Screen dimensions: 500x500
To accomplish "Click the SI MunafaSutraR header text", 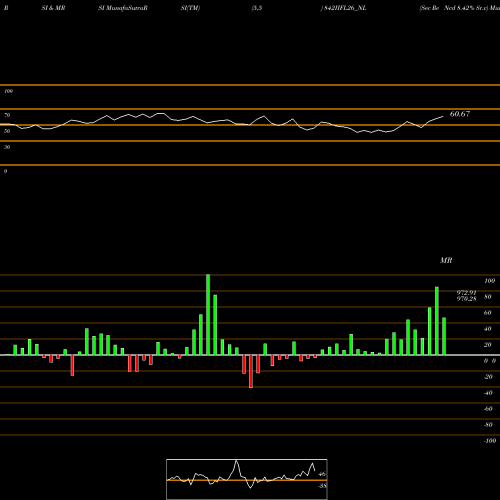I will (123, 8).
